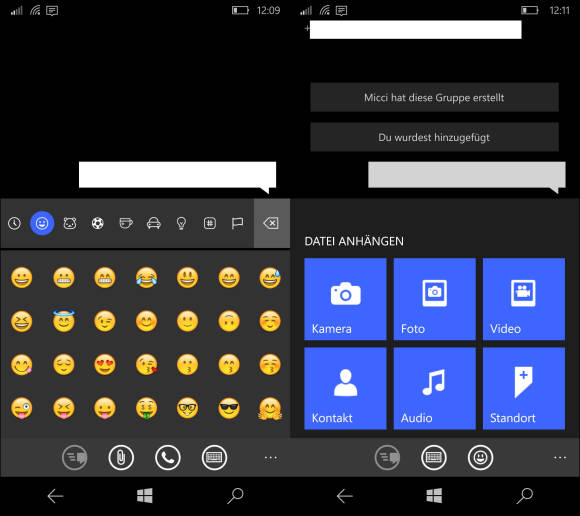The image size is (580, 516).
Task: Open the recent emojis clock tab
Action: (14, 223)
